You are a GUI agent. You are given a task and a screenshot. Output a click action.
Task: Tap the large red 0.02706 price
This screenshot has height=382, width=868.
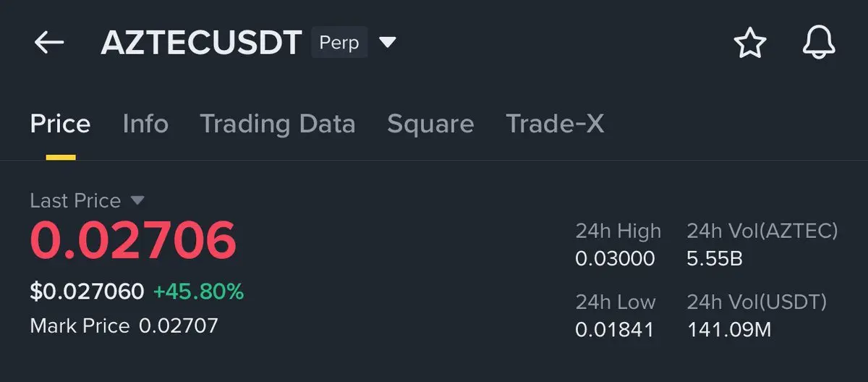coord(133,241)
